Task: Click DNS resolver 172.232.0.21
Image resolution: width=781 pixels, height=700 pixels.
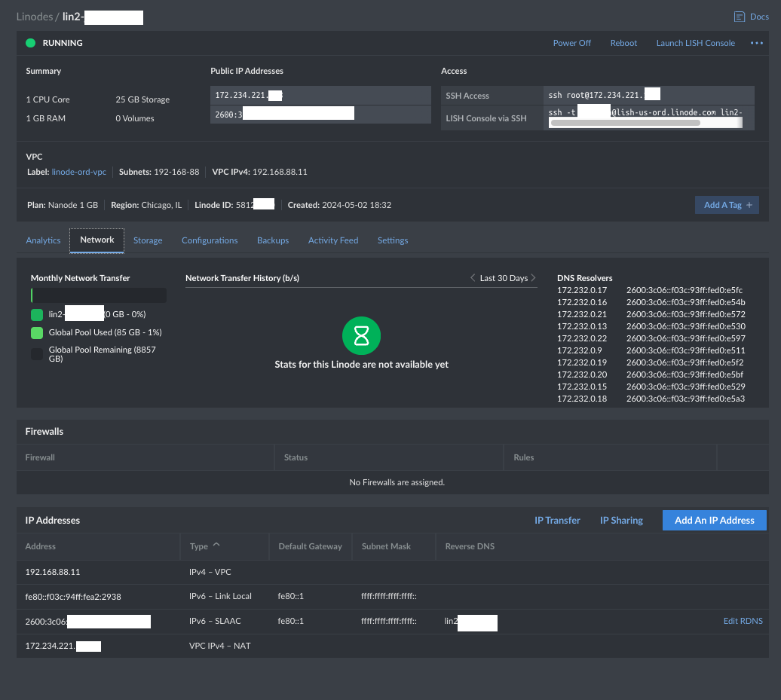Action: pyautogui.click(x=582, y=314)
